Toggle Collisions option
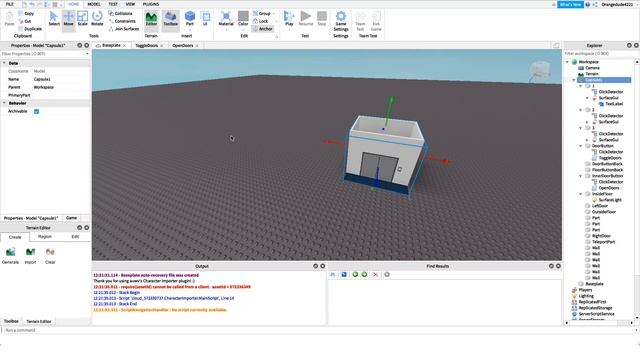This screenshot has height=360, width=640. click(120, 13)
